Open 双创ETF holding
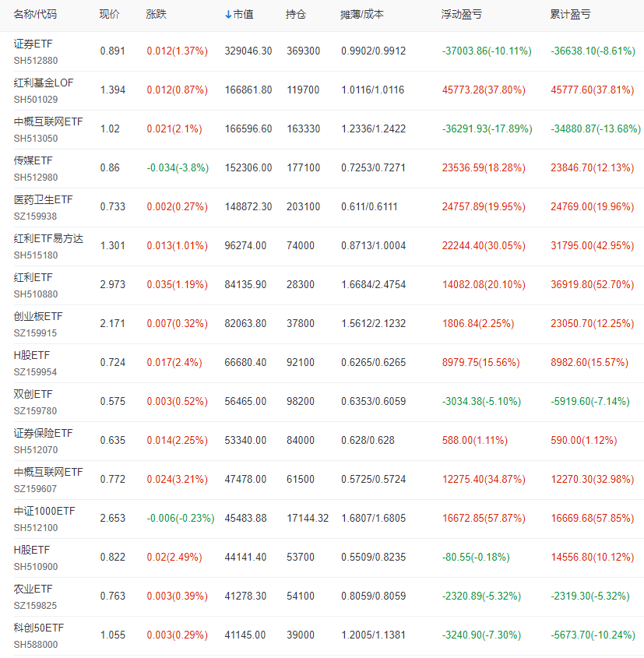Image resolution: width=644 pixels, height=658 pixels. (33, 395)
